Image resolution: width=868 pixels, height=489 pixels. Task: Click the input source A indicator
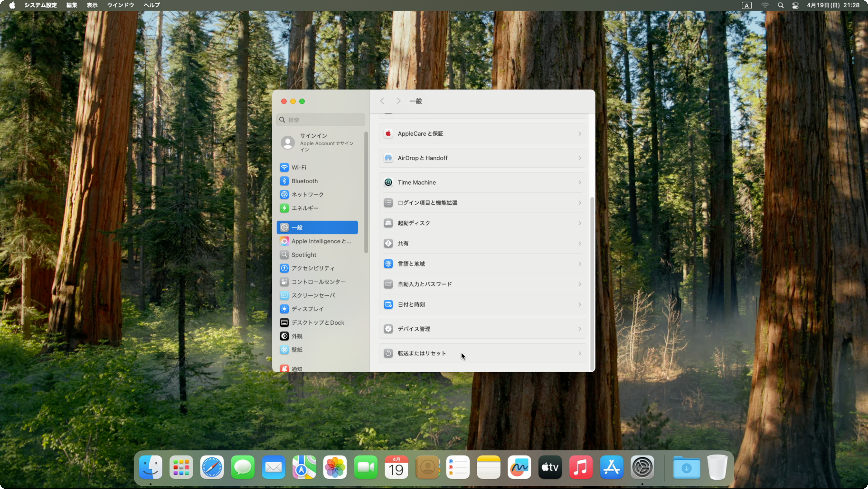(747, 5)
